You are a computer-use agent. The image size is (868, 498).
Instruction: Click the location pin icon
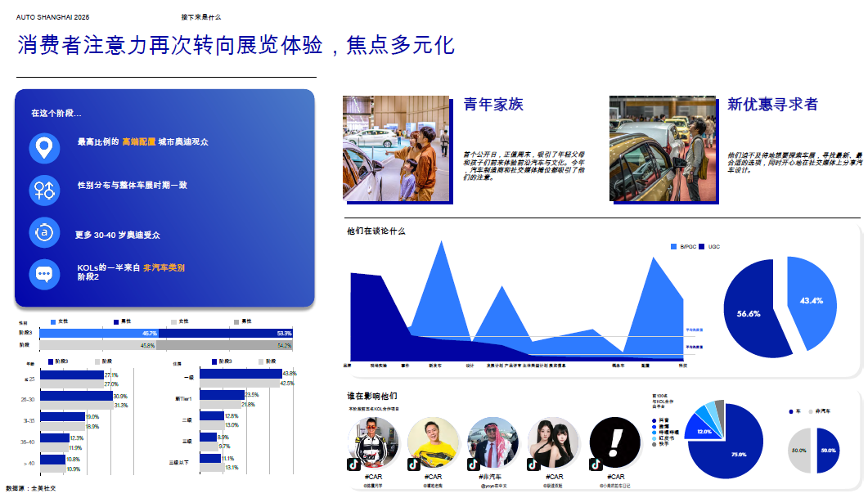pyautogui.click(x=44, y=148)
